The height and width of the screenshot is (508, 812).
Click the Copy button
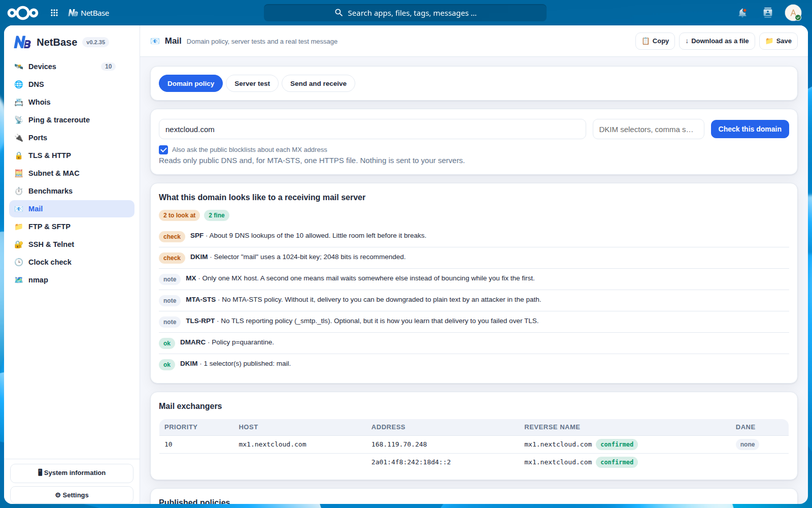[x=655, y=41]
